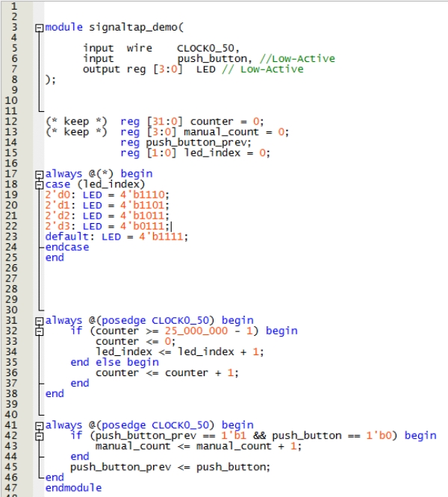Collapse the module signaltap_demo fold marker
Viewport: 448px width, 497px height.
pos(39,28)
